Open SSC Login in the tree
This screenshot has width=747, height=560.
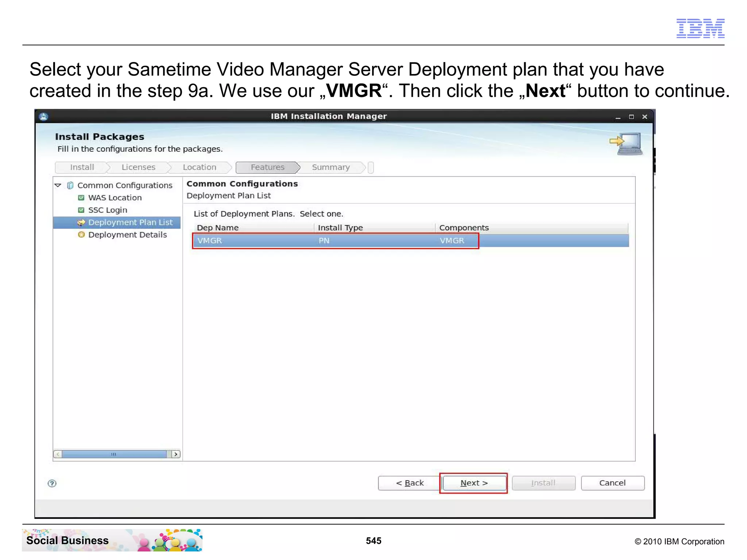coord(108,210)
